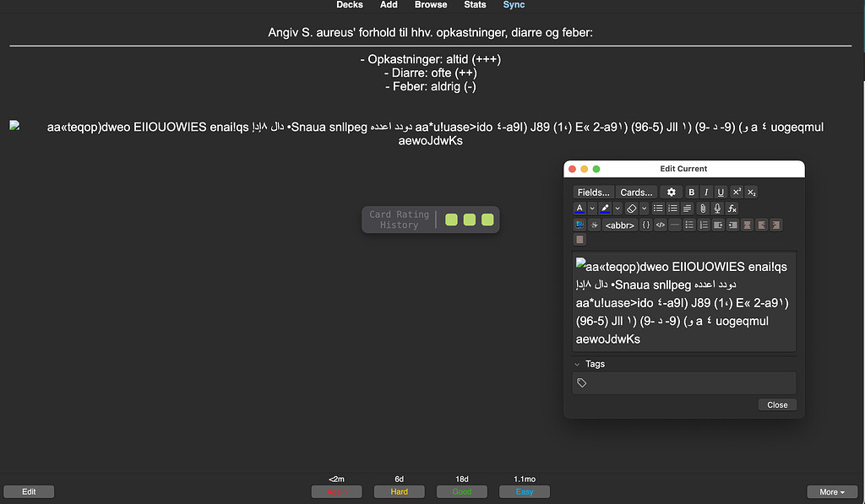Toggle bold formatting
The height and width of the screenshot is (504, 865).
pyautogui.click(x=691, y=192)
